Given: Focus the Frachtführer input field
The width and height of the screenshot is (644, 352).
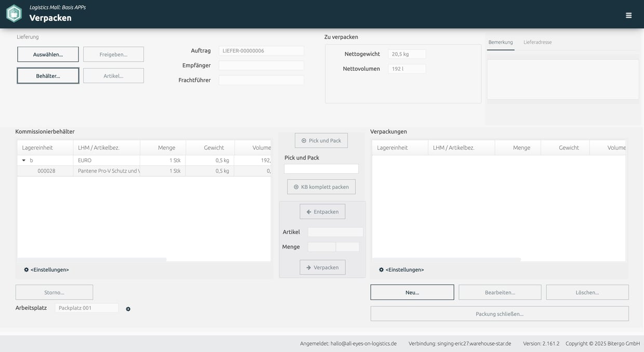Looking at the screenshot, I should [261, 80].
